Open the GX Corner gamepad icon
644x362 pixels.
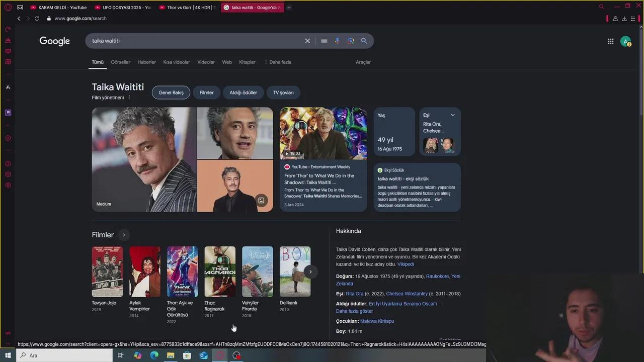[x=20, y=8]
